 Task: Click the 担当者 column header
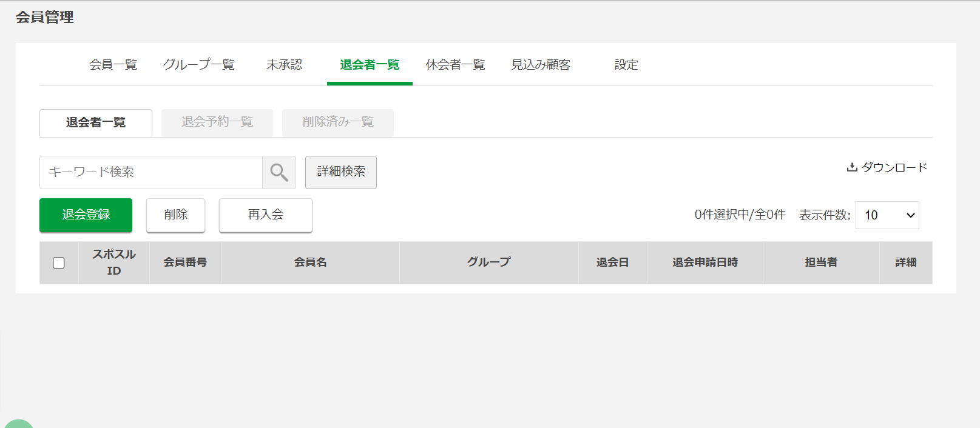pos(821,262)
